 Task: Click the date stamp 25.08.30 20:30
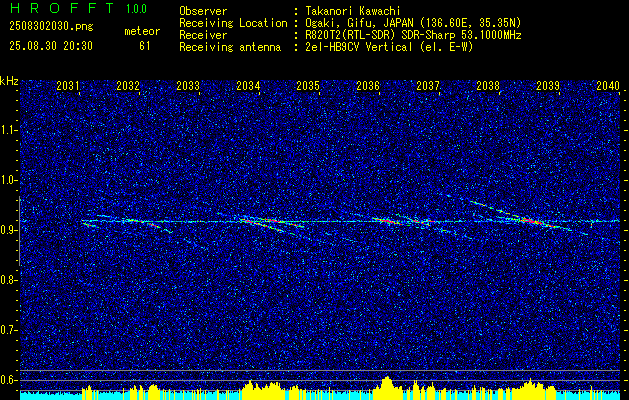tap(51, 46)
